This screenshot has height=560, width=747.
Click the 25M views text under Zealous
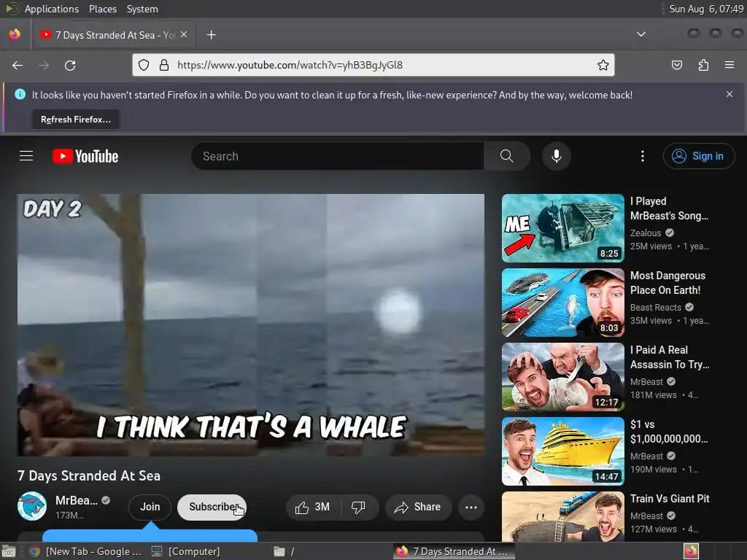pos(651,246)
